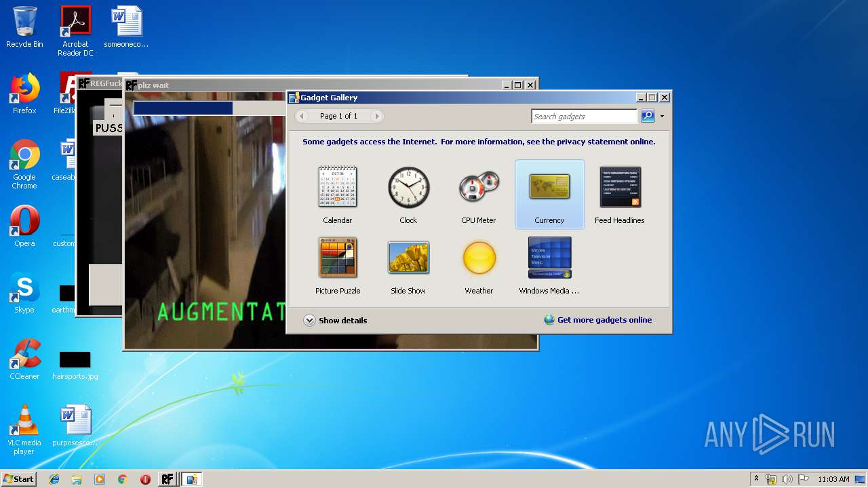Open the volume tray icon
This screenshot has width=868, height=488.
[787, 479]
